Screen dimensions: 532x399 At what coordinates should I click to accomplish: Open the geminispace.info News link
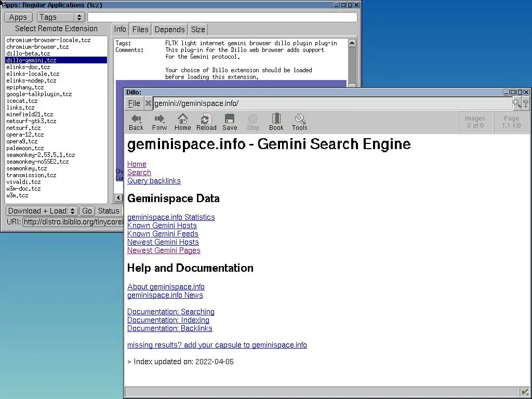(165, 295)
